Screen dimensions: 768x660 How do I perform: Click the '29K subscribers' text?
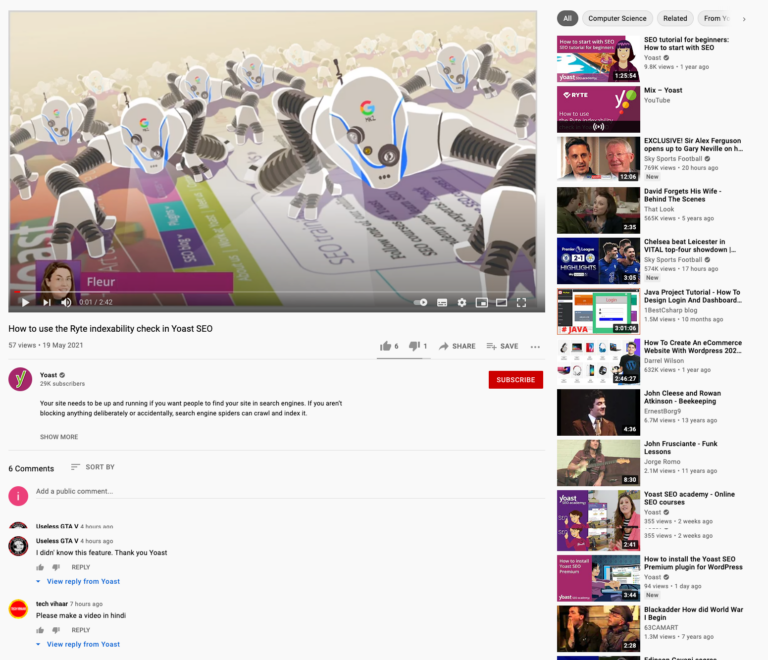point(62,384)
